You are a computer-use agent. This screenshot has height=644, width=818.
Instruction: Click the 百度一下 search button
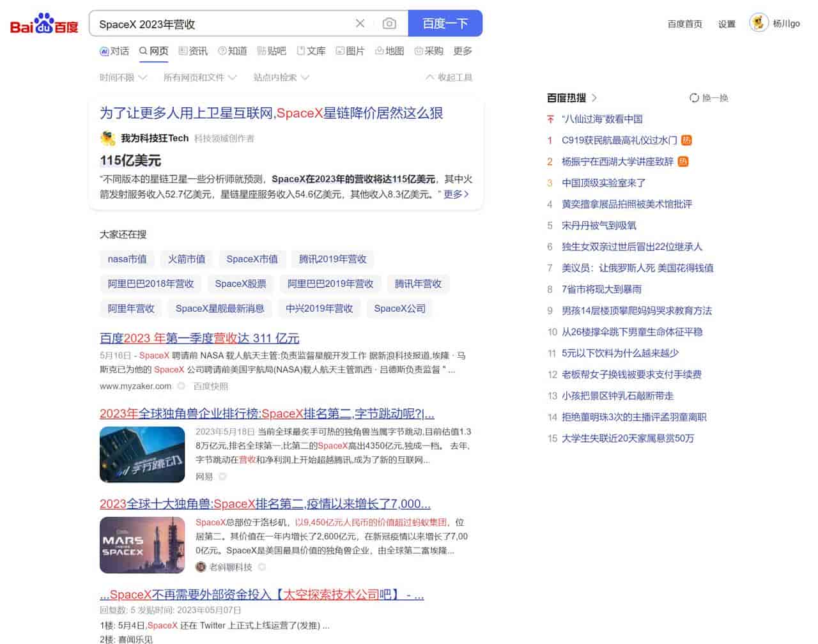click(x=445, y=23)
